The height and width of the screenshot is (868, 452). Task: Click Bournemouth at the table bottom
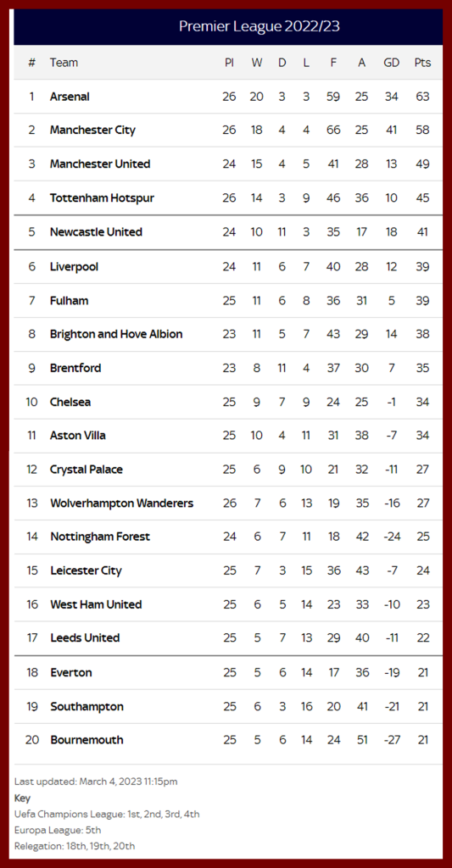tap(87, 739)
